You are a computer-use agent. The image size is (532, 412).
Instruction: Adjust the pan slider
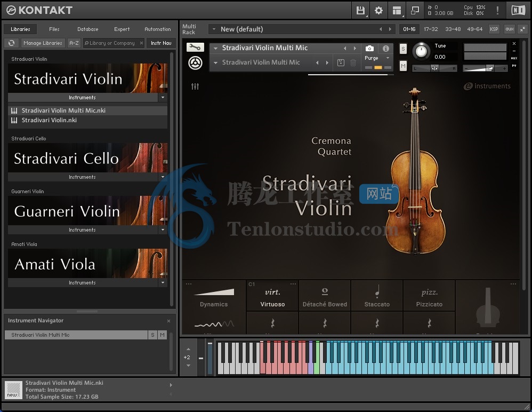click(x=434, y=68)
